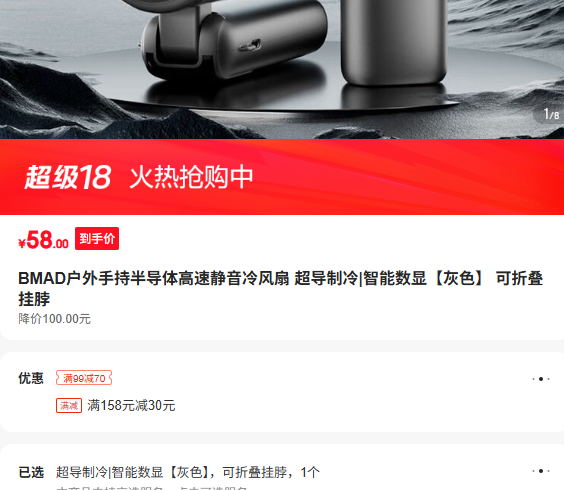
Task: Expand the 优惠 discounts row
Action: pyautogui.click(x=282, y=392)
